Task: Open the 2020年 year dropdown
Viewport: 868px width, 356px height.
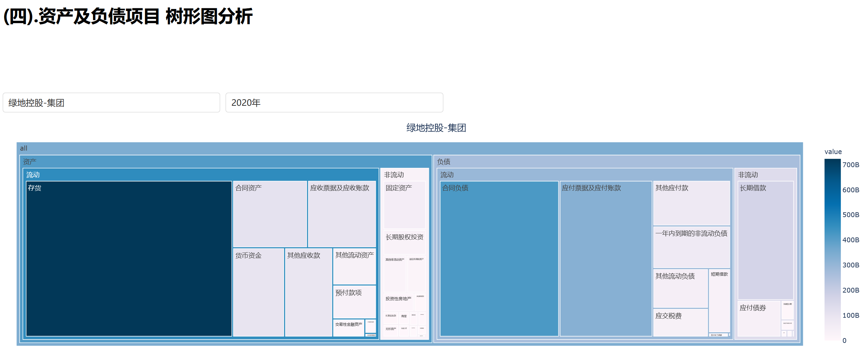Action: coord(334,102)
